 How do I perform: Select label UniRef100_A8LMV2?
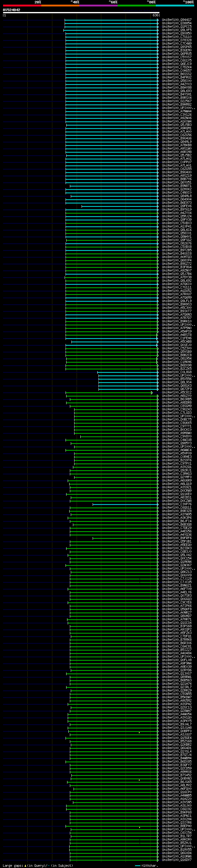pyautogui.click(x=177, y=785)
